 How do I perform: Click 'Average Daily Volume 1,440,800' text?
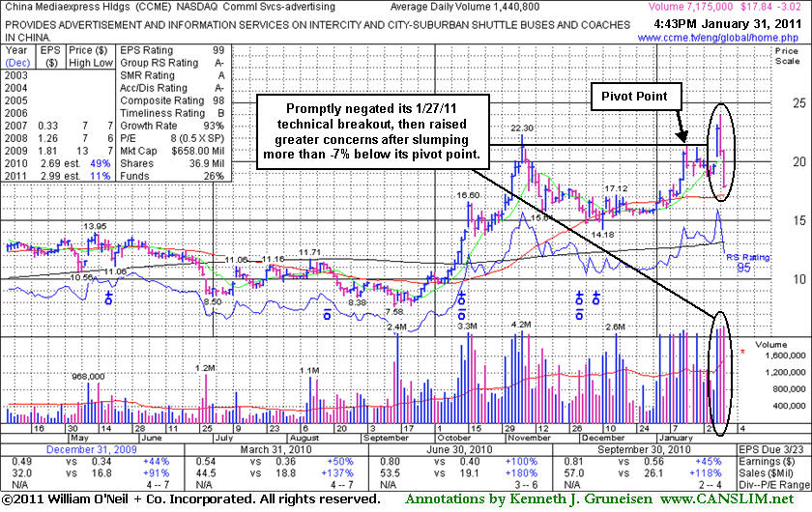pos(465,7)
